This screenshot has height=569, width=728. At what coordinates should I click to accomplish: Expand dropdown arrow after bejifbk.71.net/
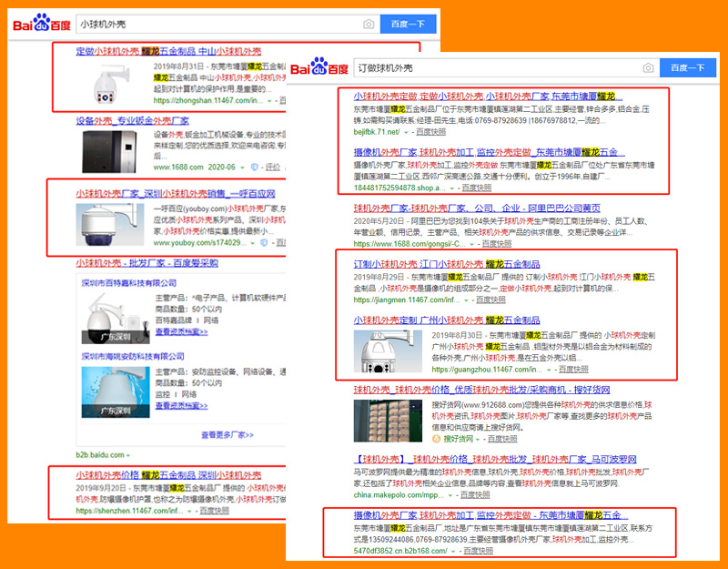406,132
